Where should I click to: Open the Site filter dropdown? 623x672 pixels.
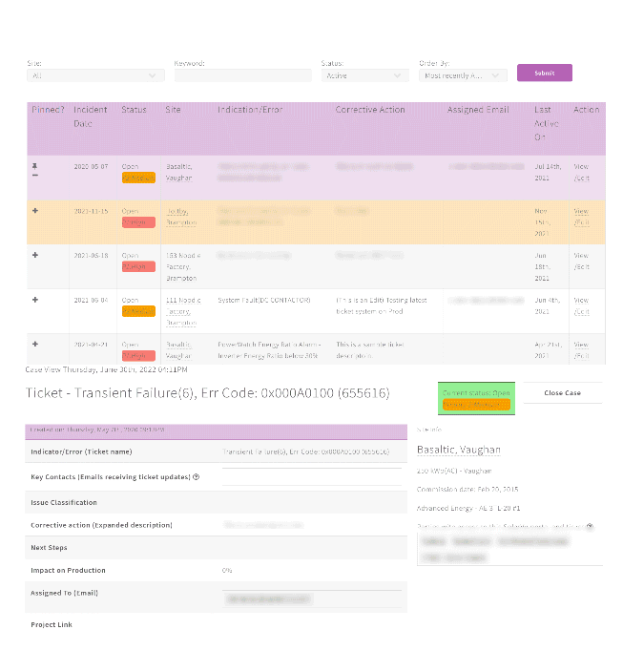coord(95,75)
